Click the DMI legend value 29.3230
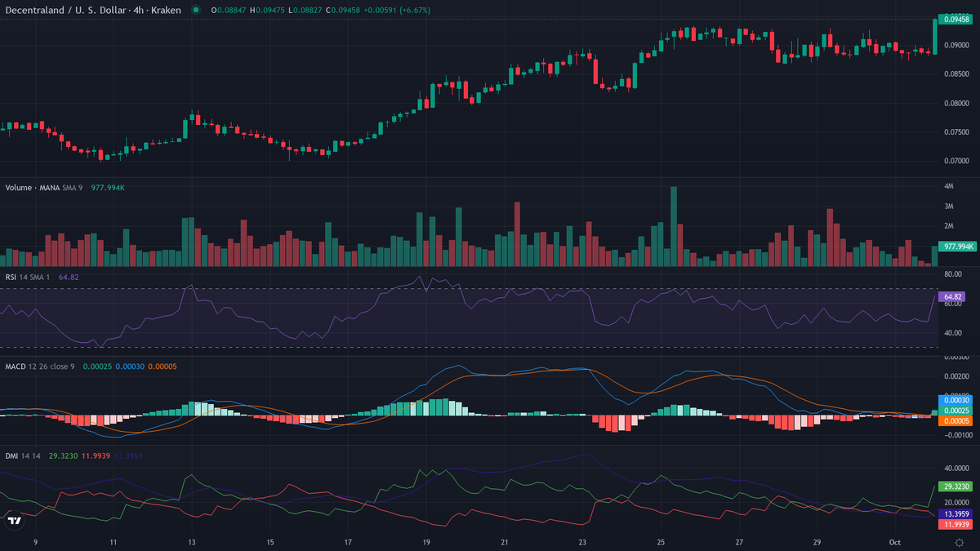The height and width of the screenshot is (551, 980). pyautogui.click(x=62, y=455)
